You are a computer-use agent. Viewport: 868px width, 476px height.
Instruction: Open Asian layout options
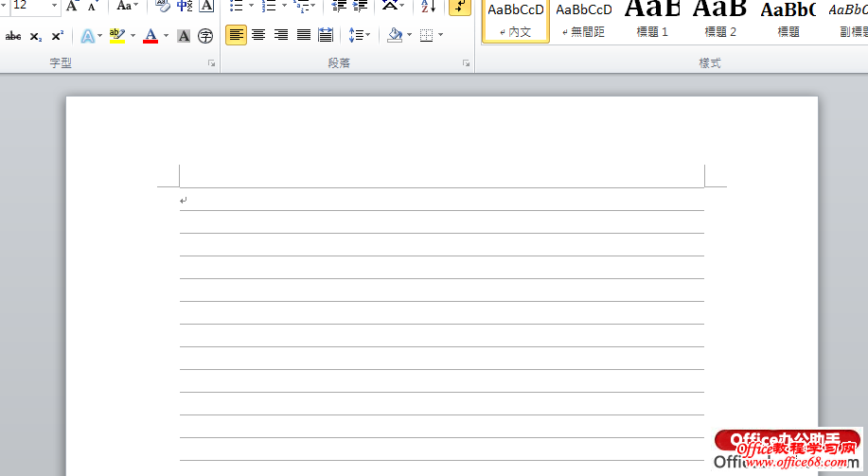point(393,6)
